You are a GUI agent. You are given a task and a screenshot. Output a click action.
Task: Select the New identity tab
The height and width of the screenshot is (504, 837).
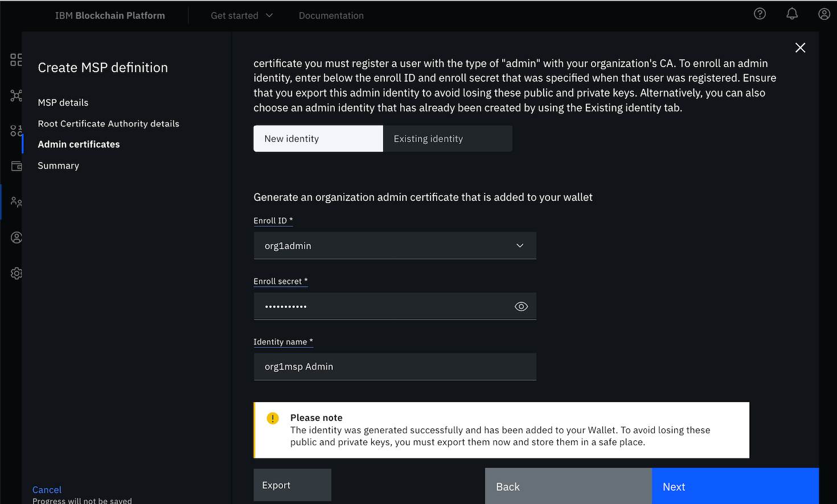(318, 139)
